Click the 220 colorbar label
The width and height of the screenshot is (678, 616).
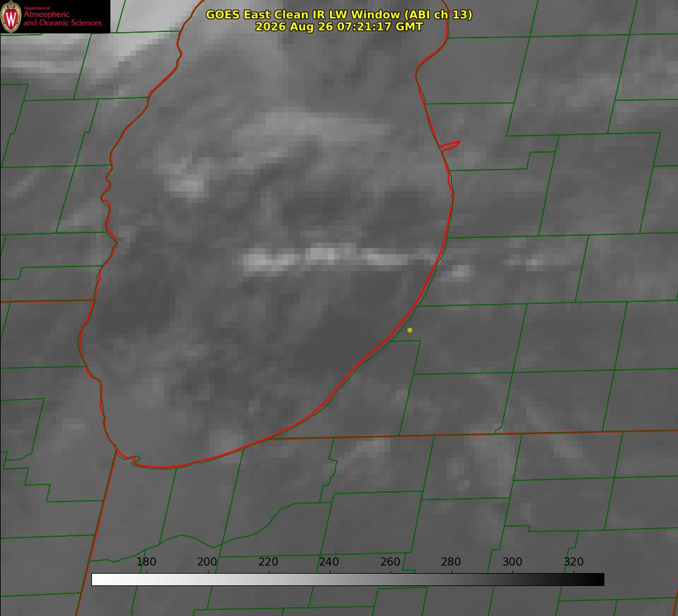coord(268,561)
